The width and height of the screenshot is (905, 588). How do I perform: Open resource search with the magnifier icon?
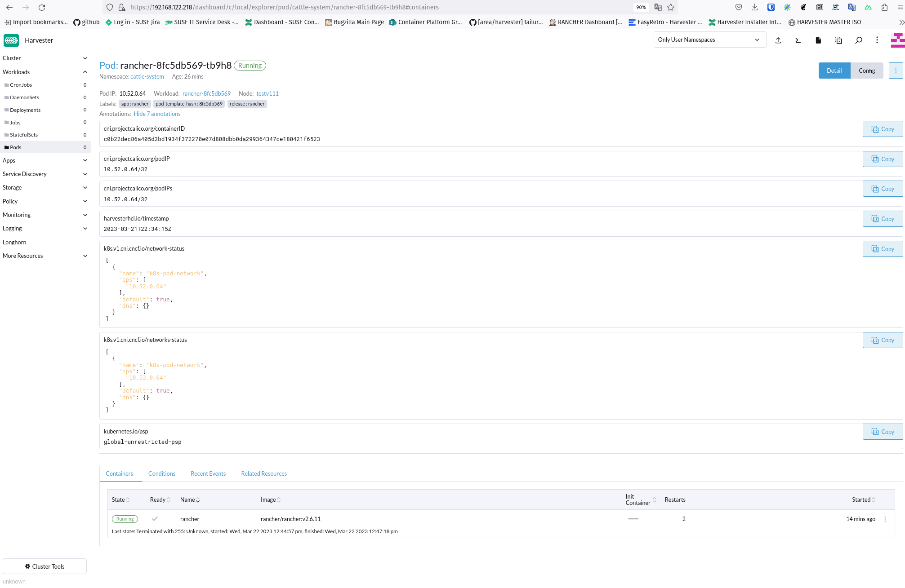click(x=859, y=40)
